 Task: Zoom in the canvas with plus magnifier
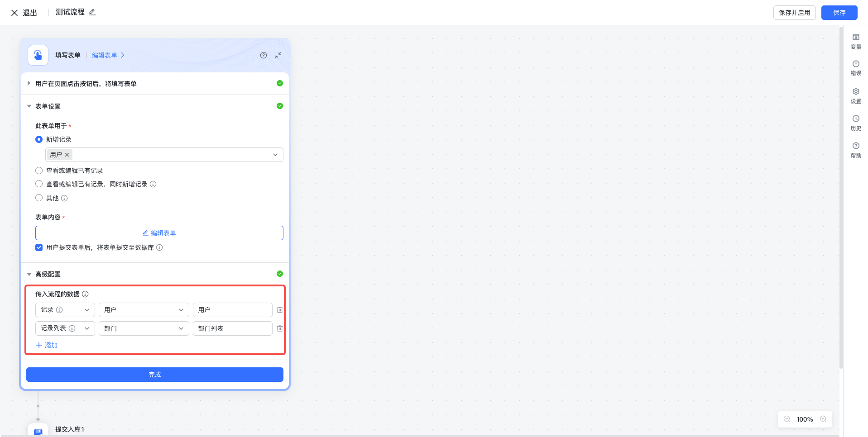tap(823, 419)
